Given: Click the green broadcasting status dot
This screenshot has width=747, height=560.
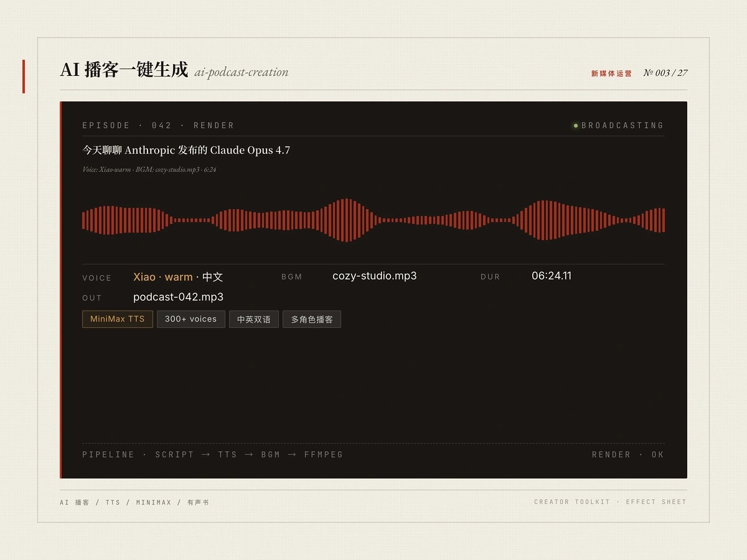Looking at the screenshot, I should click(576, 126).
